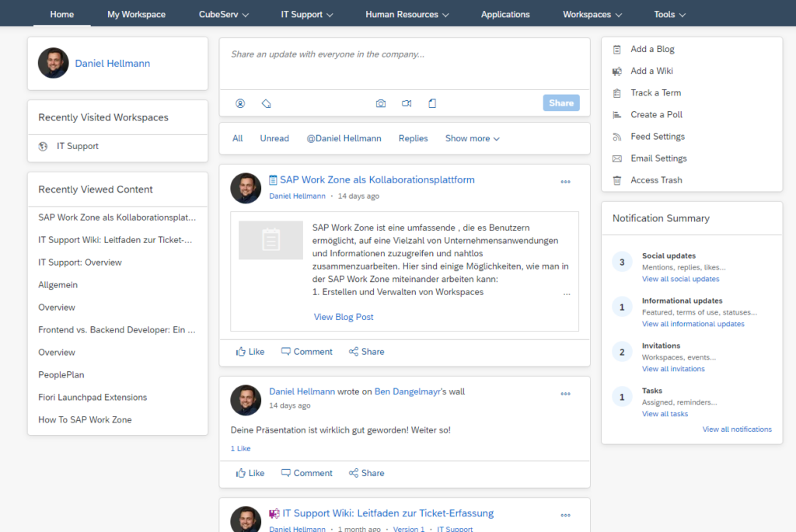Image resolution: width=796 pixels, height=532 pixels.
Task: Open the Version 1 link on the wiki post
Action: pyautogui.click(x=409, y=529)
